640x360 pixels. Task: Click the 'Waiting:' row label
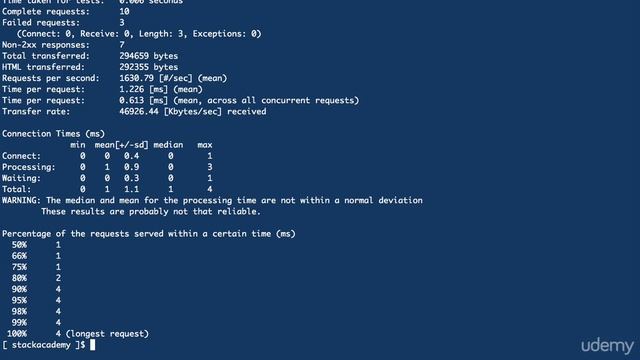click(x=21, y=178)
